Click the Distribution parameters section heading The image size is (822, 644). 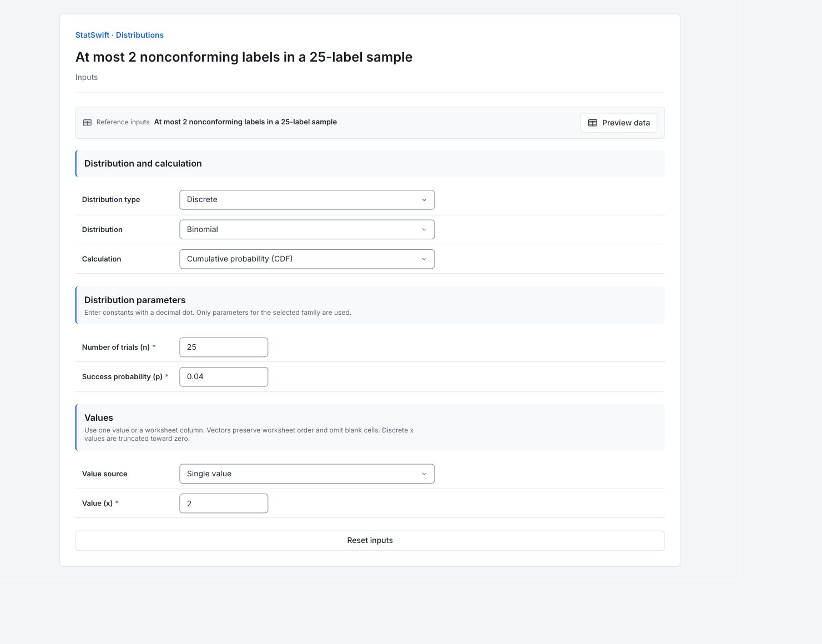point(135,300)
